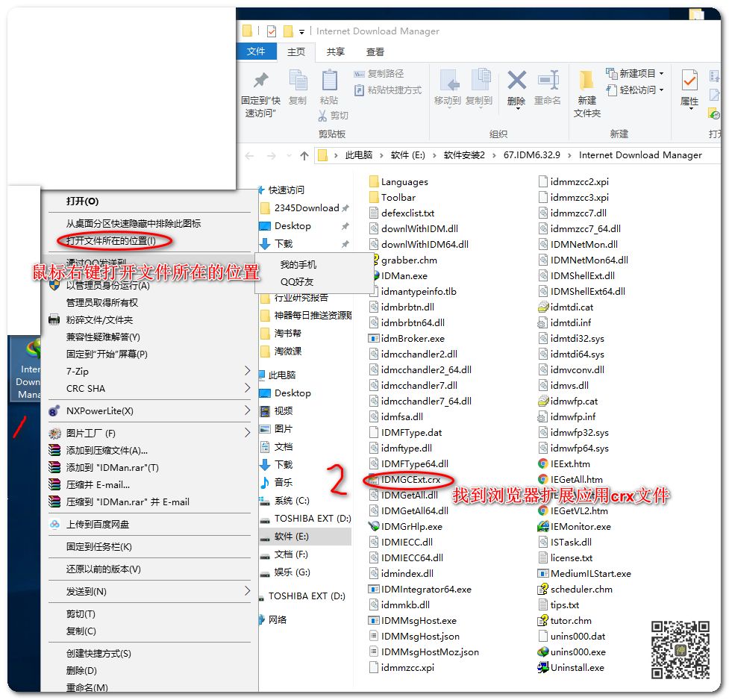Click the Pin to Quick access ribbon icon
The height and width of the screenshot is (700, 729).
(x=260, y=81)
